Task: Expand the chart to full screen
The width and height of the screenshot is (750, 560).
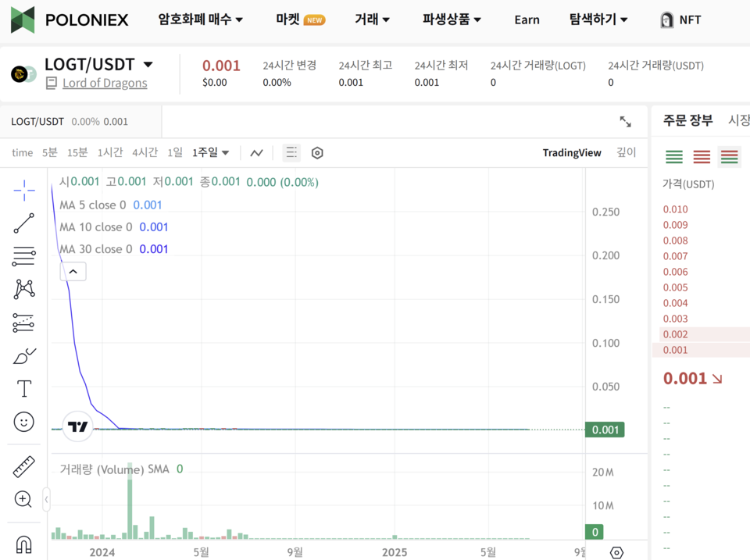Action: 625,122
